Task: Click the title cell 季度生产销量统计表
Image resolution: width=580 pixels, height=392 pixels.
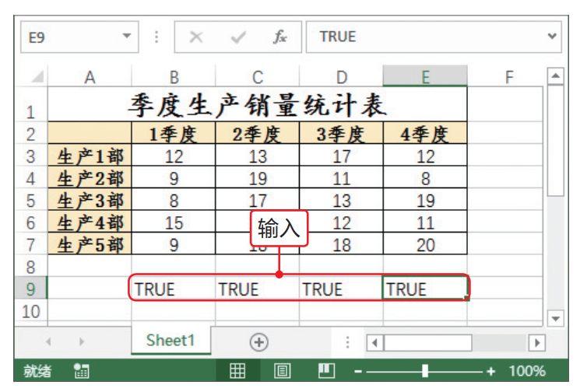Action: tap(258, 104)
